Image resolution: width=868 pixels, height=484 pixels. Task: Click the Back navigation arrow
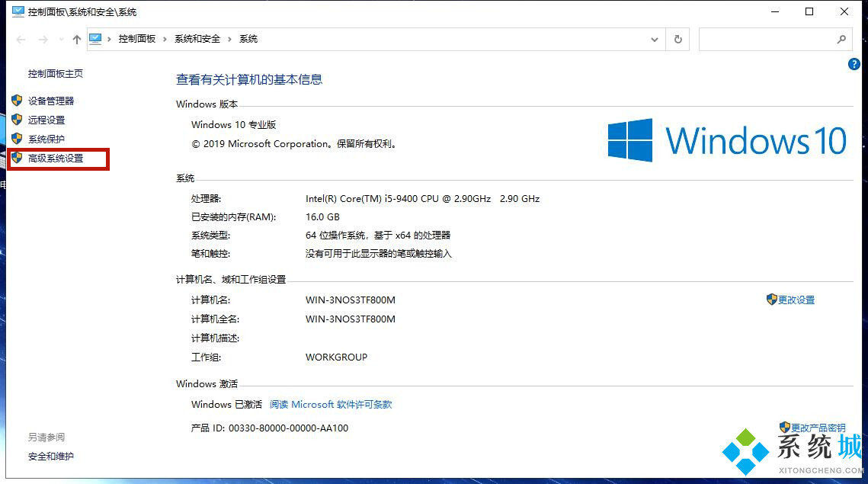click(21, 40)
